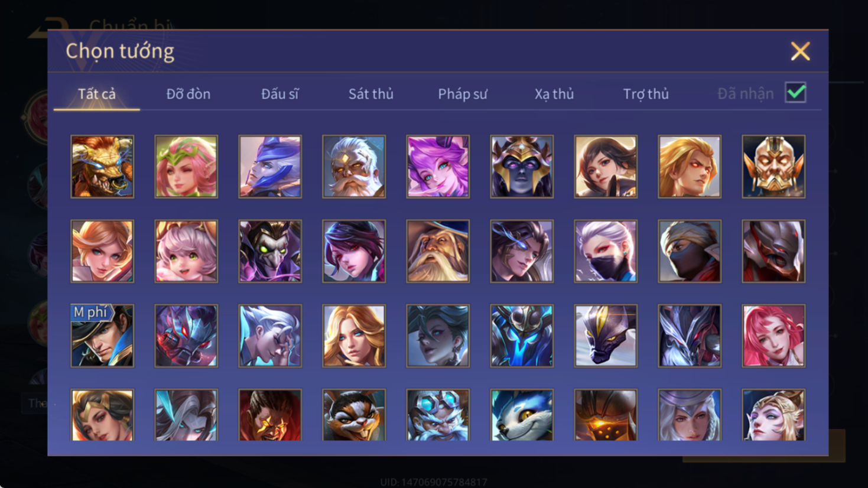Viewport: 868px width, 488px height.
Task: Switch to the Đỡ đòn tab
Action: click(x=188, y=94)
